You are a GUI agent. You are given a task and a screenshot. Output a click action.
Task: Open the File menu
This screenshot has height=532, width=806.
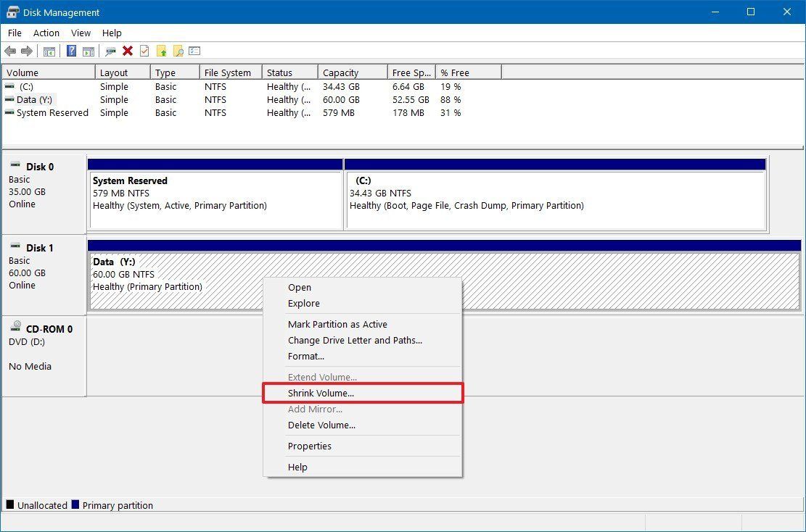14,33
